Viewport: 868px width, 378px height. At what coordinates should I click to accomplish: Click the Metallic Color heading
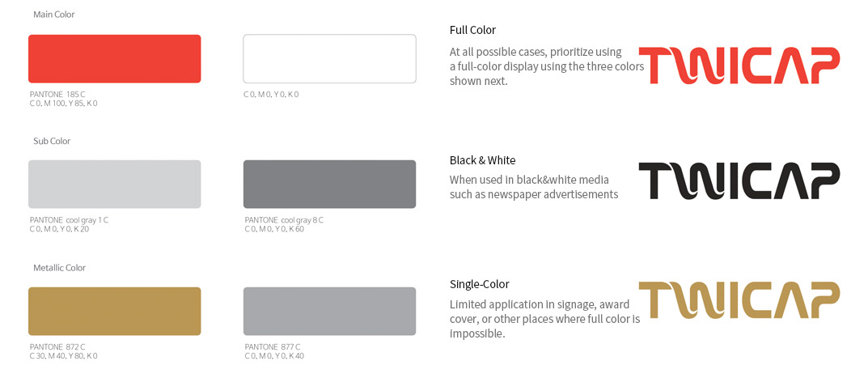(x=59, y=268)
